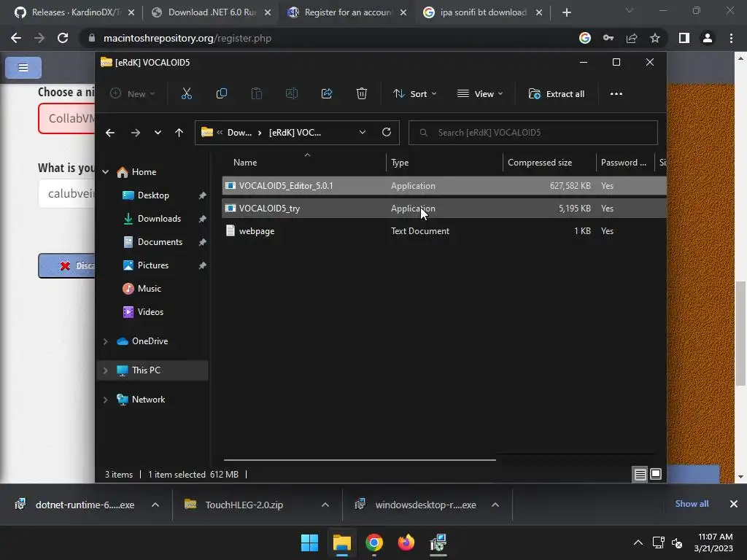Expand dotnet-runtime download options arrow
The image size is (747, 560).
point(155,505)
